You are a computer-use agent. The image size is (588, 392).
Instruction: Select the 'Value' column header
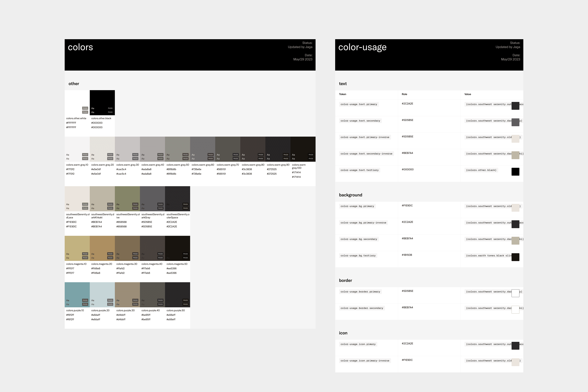[467, 94]
